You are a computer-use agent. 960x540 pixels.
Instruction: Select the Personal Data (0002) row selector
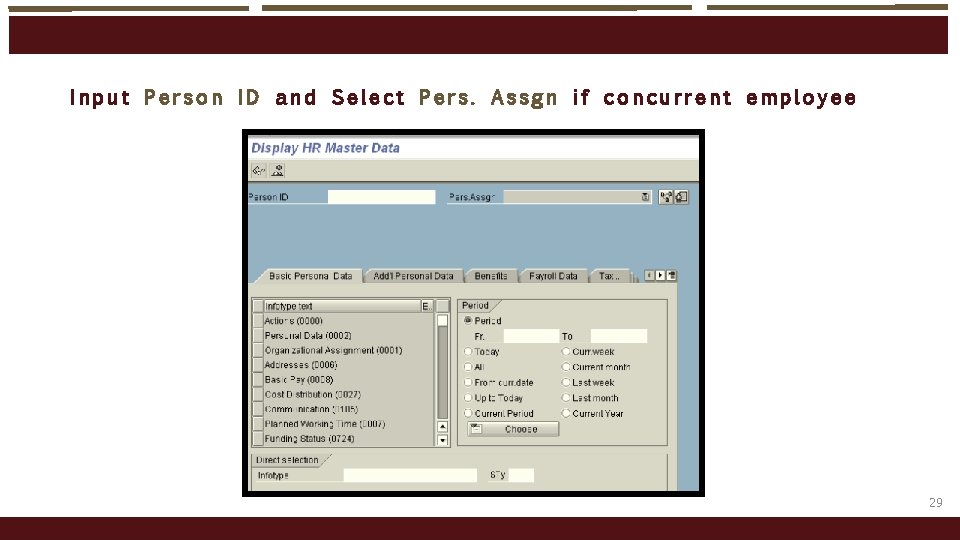coord(258,336)
